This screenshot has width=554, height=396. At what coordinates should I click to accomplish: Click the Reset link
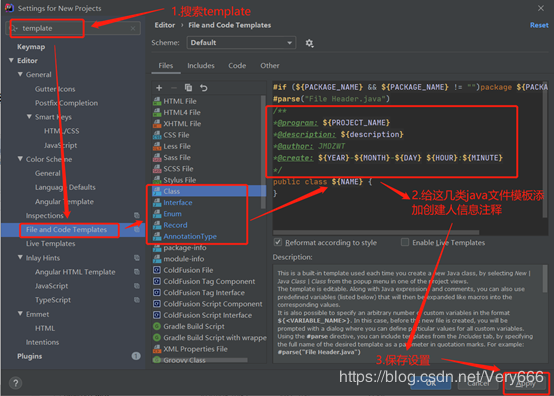coord(539,25)
